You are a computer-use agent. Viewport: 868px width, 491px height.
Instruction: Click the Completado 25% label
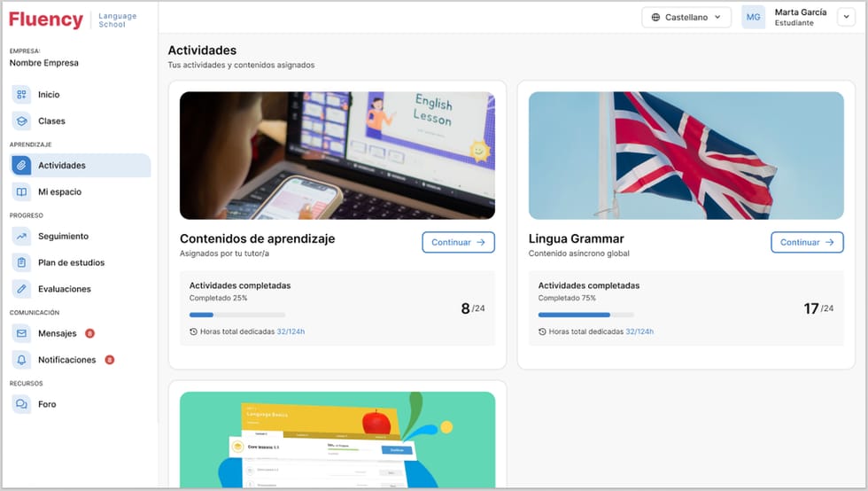(x=218, y=298)
